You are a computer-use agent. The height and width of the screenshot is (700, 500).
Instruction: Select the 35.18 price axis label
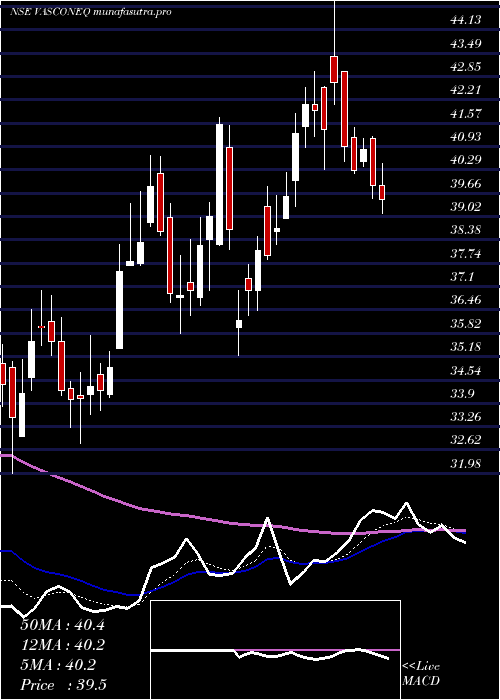466,347
